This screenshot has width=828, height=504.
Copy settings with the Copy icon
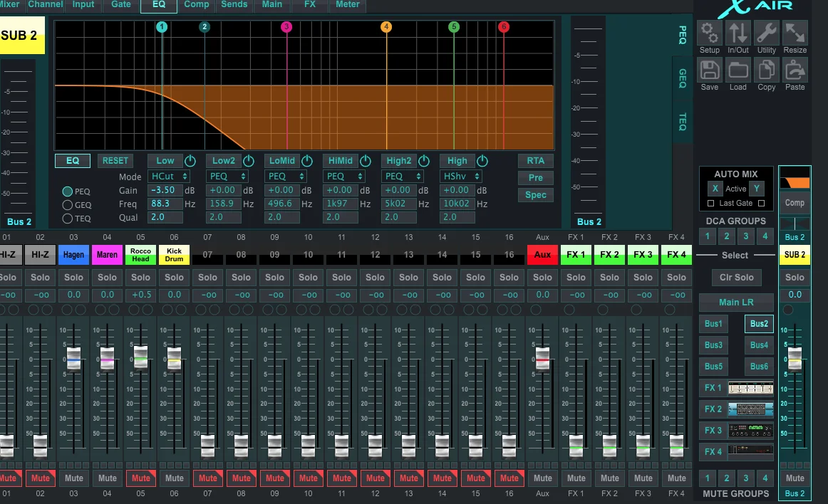pos(767,70)
